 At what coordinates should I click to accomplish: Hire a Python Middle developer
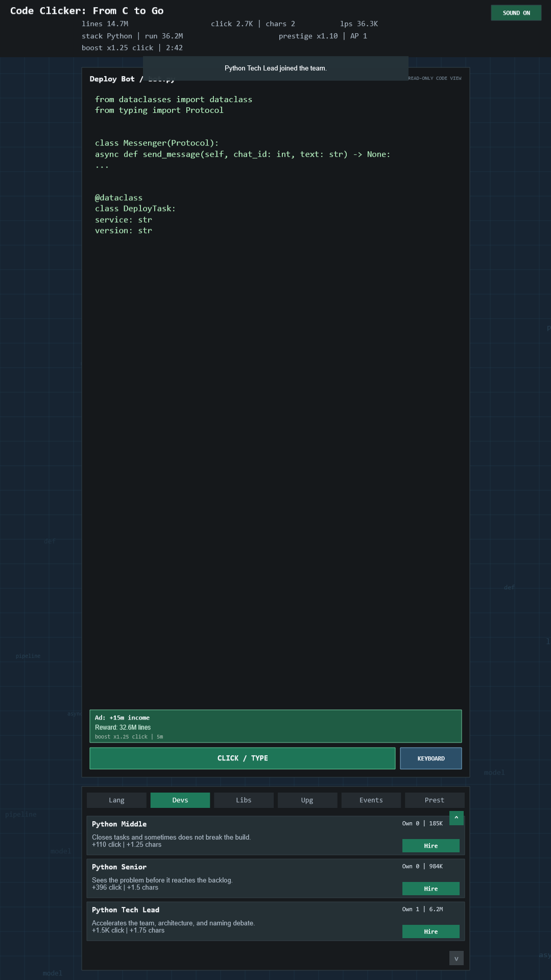pos(431,846)
